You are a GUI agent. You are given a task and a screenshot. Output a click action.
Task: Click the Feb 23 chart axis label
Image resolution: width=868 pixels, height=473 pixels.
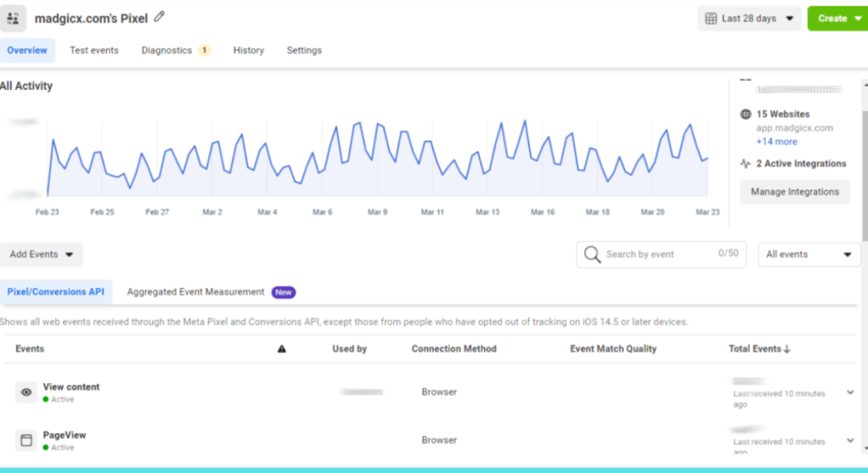pyautogui.click(x=47, y=212)
